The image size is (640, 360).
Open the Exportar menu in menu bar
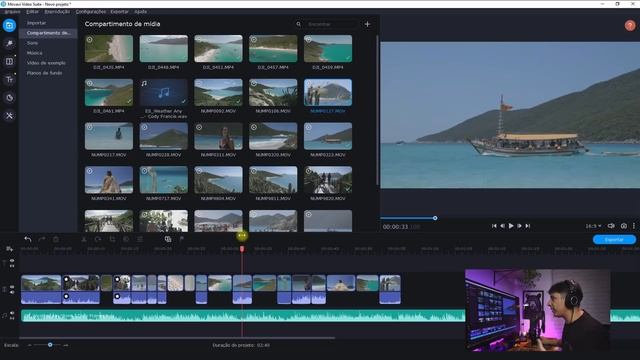[x=120, y=11]
